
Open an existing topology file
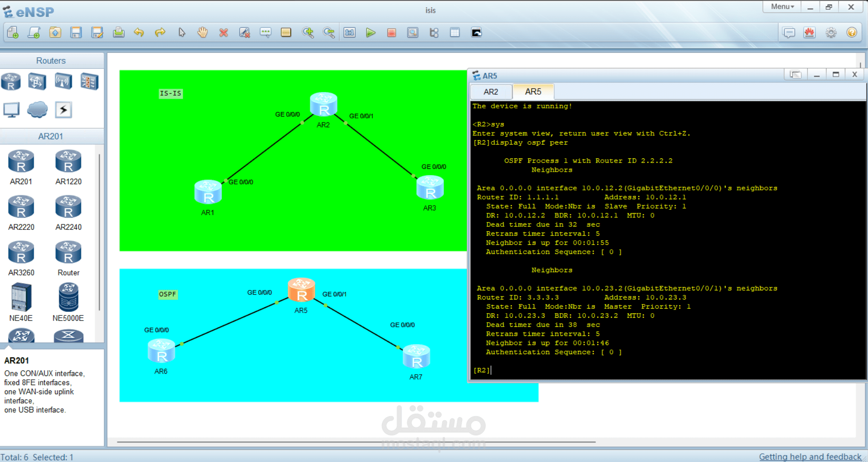coord(55,32)
